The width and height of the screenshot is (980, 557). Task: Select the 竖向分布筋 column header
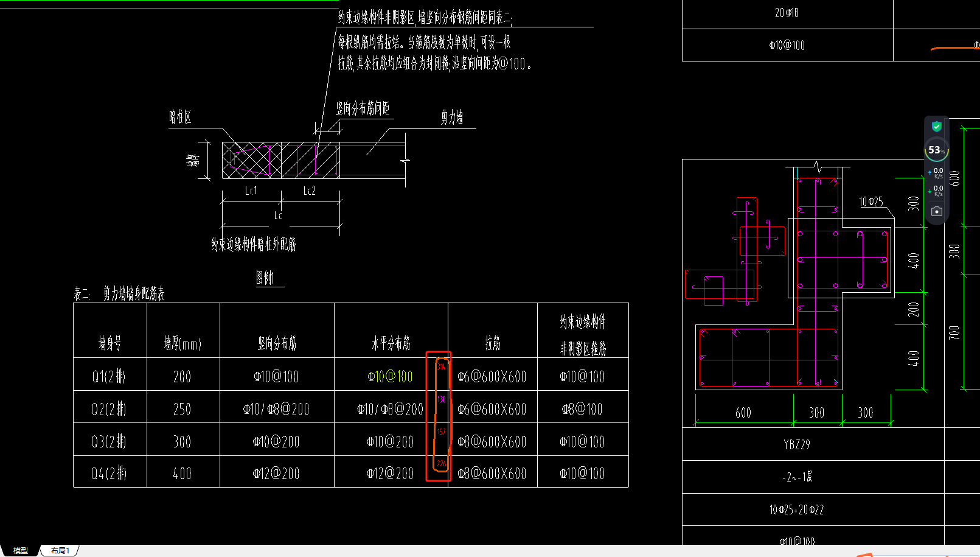277,343
